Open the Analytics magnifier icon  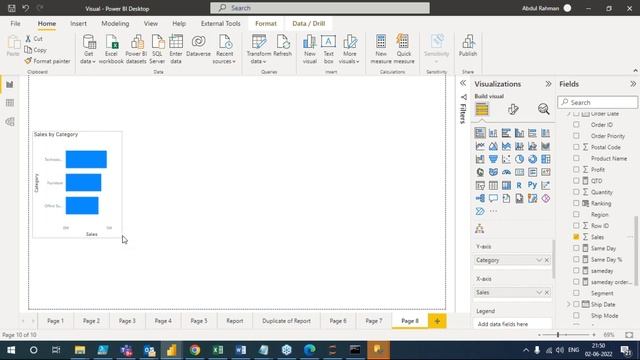543,109
